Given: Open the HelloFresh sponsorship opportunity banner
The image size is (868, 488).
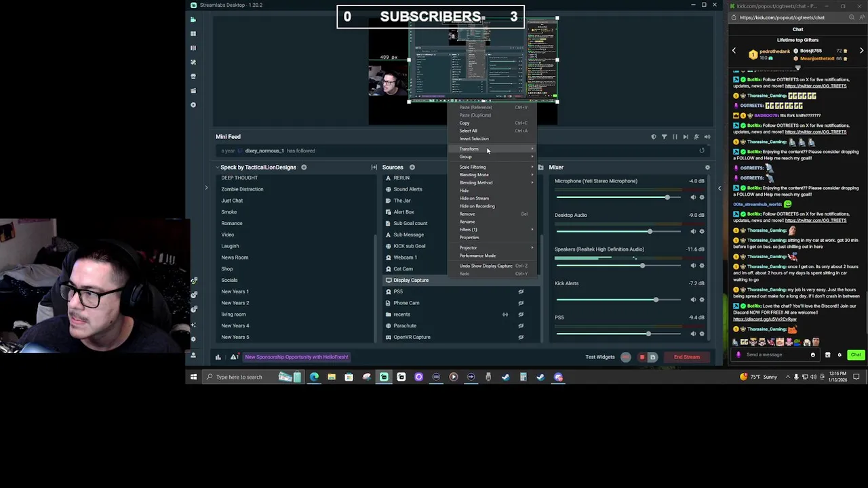Looking at the screenshot, I should [x=296, y=357].
